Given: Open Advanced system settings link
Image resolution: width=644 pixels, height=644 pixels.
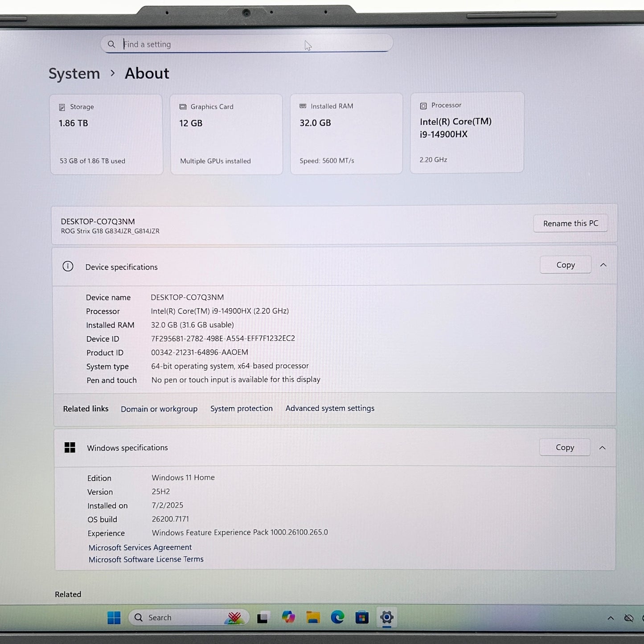Looking at the screenshot, I should 330,408.
